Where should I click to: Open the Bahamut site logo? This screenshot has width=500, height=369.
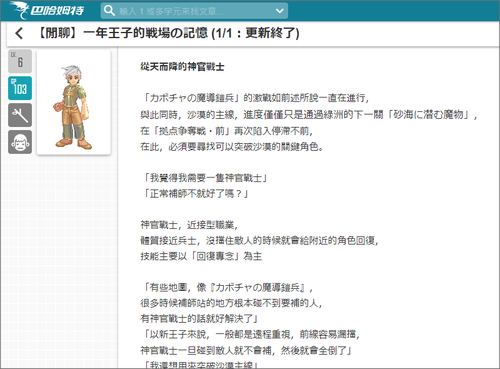46,10
